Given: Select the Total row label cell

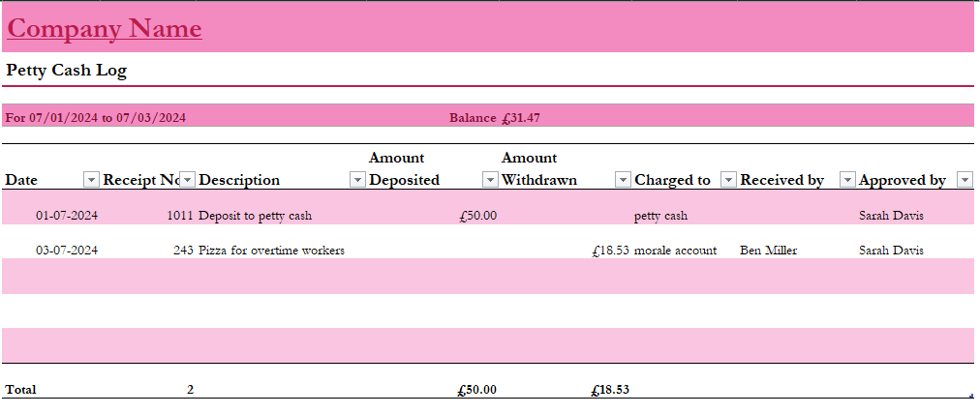Looking at the screenshot, I should (20, 390).
